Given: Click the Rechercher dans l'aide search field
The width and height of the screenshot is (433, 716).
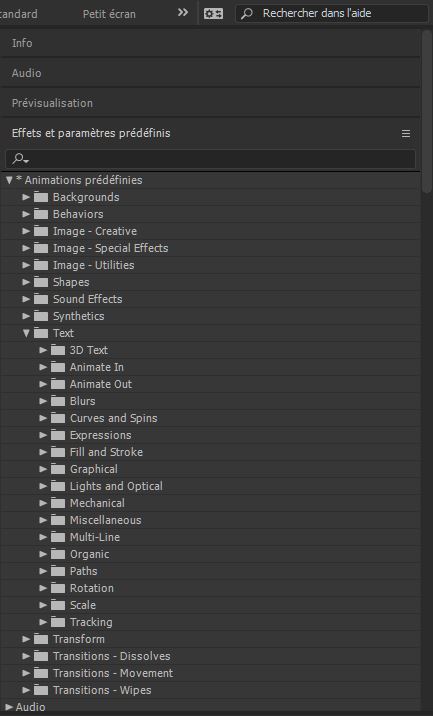Looking at the screenshot, I should pyautogui.click(x=332, y=13).
